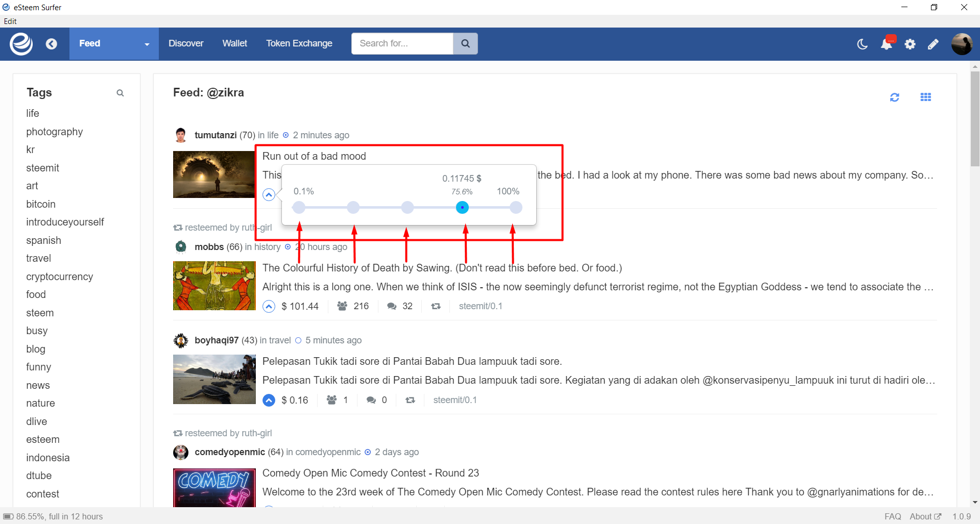Select the steemit tag
Image resolution: width=980 pixels, height=524 pixels.
[x=43, y=168]
